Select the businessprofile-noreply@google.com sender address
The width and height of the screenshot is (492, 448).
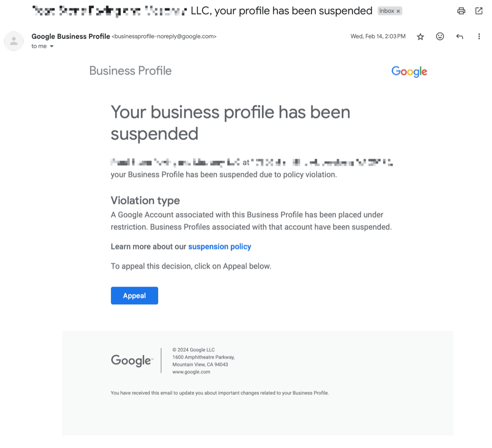[x=164, y=36]
